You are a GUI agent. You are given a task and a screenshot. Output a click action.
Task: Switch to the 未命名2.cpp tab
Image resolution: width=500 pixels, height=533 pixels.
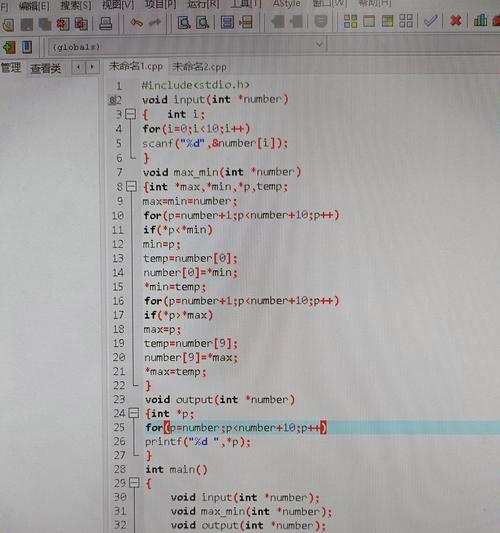tap(199, 67)
